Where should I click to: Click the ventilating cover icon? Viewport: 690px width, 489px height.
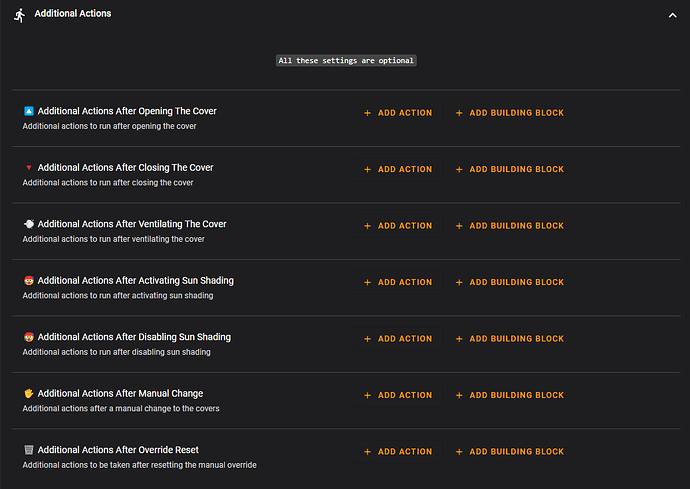tap(29, 224)
